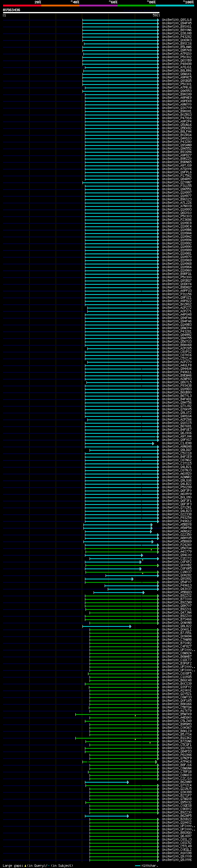Select the UniRef100_C1JEH8 label
This screenshot has width=197, height=868.
click(x=177, y=443)
